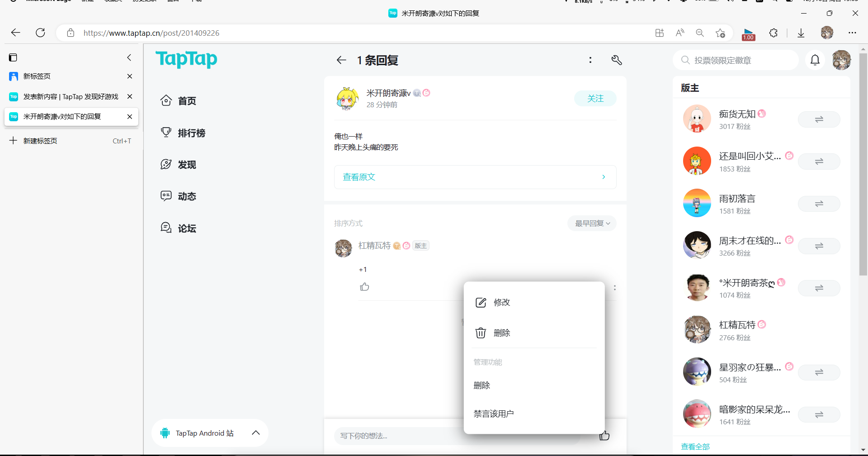Open moderator 痴货无知's profile name
Viewport: 868px width, 456px height.
[x=737, y=114]
